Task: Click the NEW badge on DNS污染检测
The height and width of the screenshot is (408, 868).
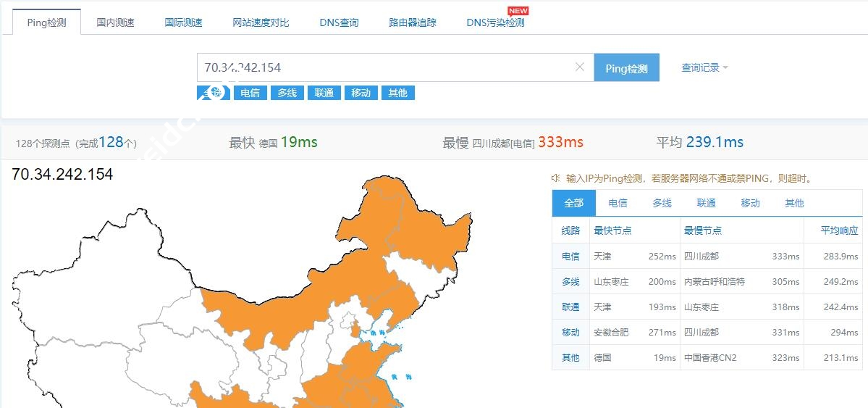Action: click(518, 11)
